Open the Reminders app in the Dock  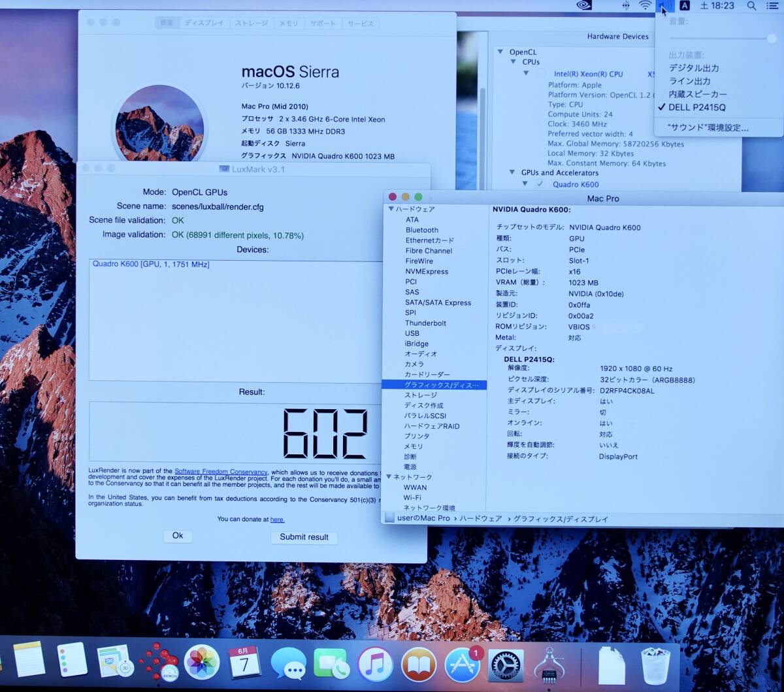[x=72, y=659]
